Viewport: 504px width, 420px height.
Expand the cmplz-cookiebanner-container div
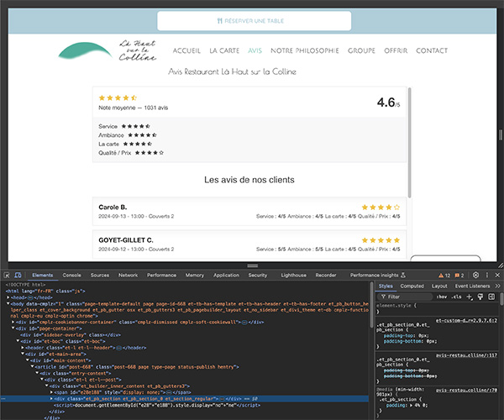13,322
